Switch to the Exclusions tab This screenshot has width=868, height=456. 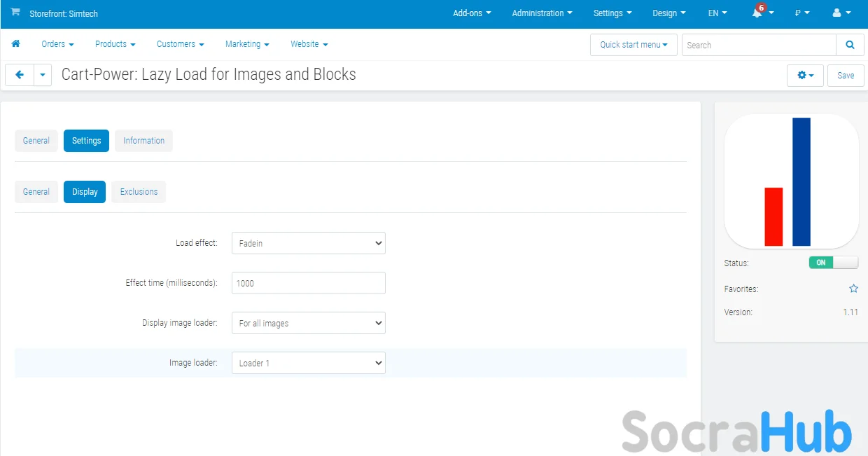coord(139,192)
